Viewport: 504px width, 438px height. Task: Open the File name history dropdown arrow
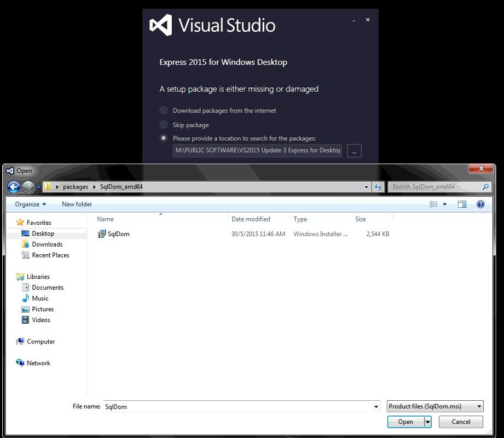point(376,406)
